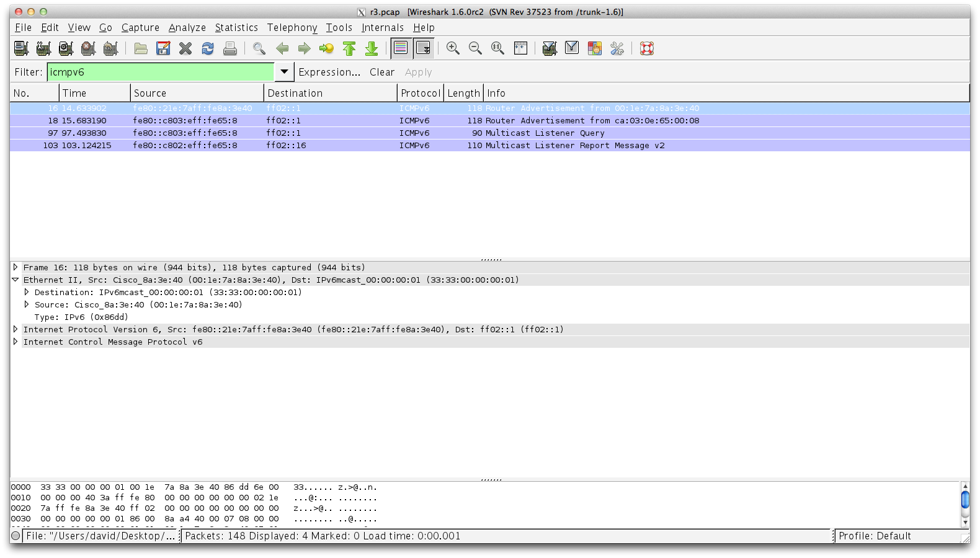Open the Edit menu

pos(50,27)
